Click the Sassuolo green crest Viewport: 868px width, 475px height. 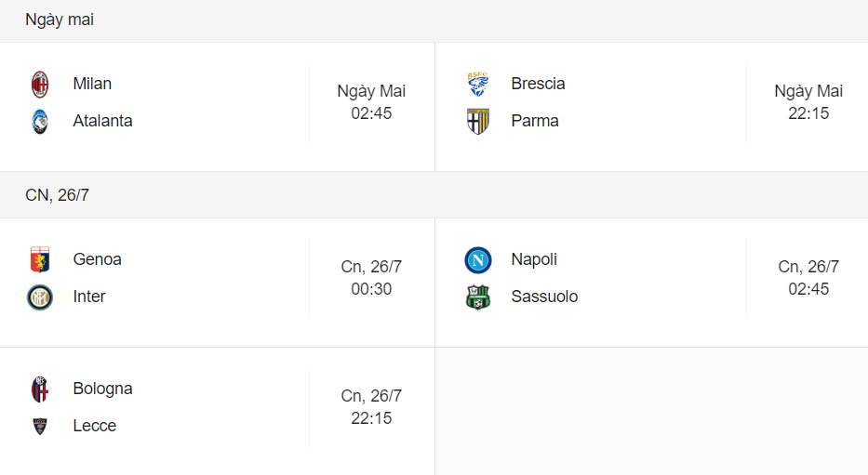point(478,297)
